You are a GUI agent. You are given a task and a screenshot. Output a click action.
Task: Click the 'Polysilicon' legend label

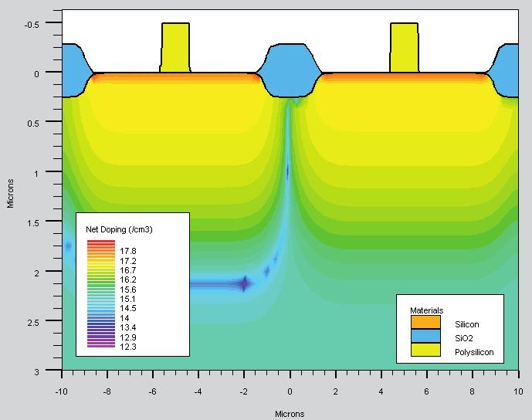[474, 352]
